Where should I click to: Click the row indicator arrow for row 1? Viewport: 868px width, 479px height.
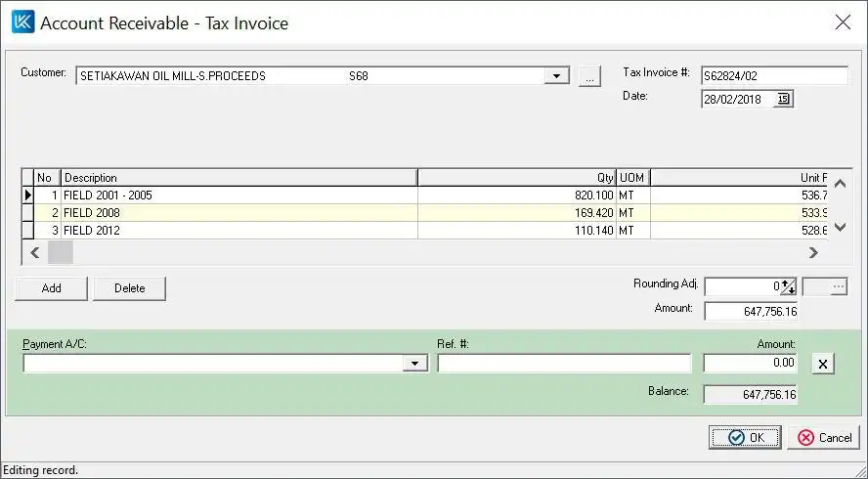click(x=28, y=195)
